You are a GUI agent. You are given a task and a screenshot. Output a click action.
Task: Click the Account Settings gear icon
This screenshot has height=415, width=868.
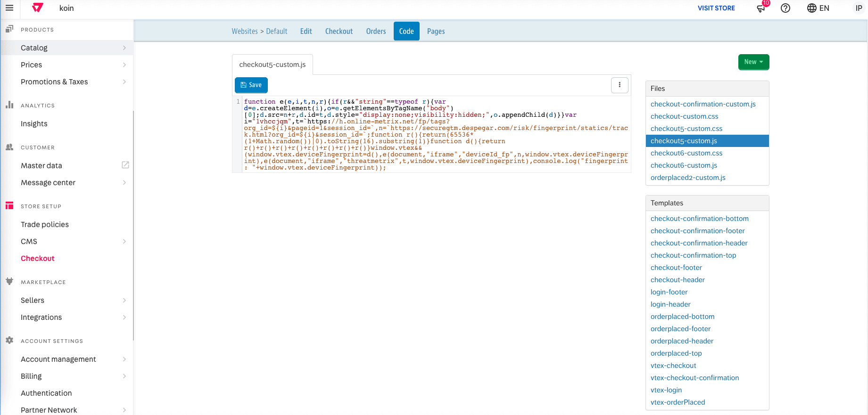pos(9,340)
